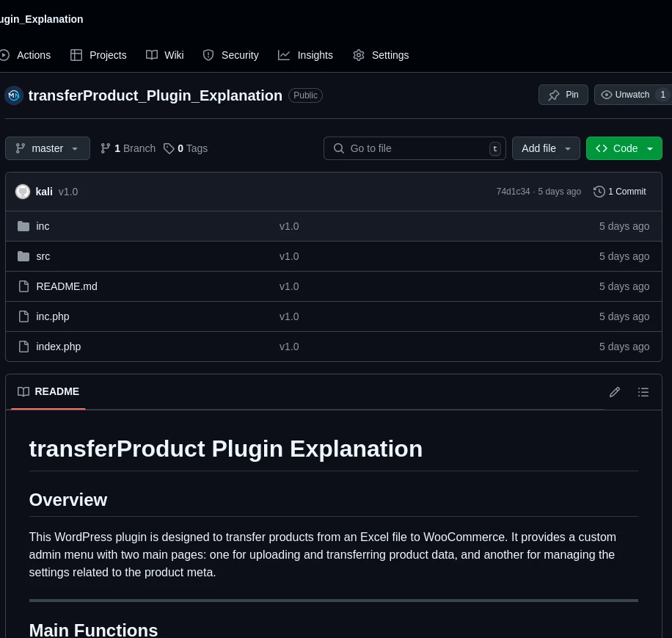The image size is (672, 638).
Task: Click the watcher count badge
Action: click(x=662, y=95)
